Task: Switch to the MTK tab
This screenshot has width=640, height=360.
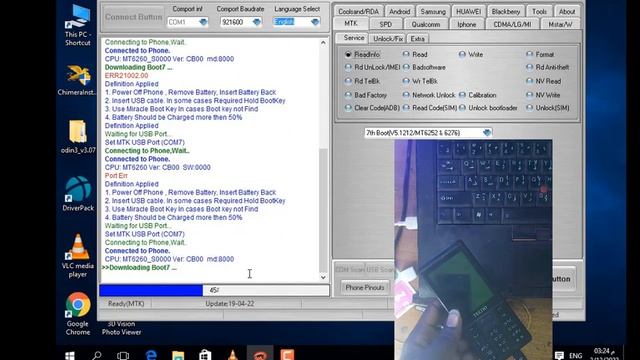Action: pyautogui.click(x=351, y=24)
